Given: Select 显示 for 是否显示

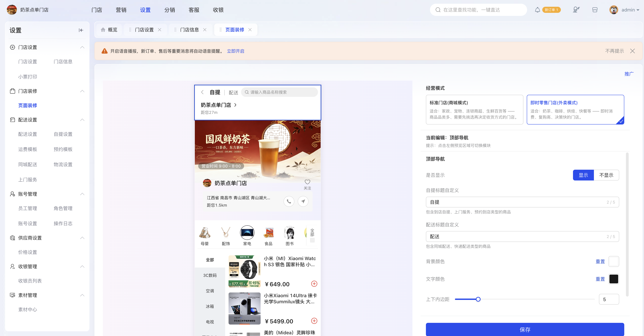Looking at the screenshot, I should [583, 175].
